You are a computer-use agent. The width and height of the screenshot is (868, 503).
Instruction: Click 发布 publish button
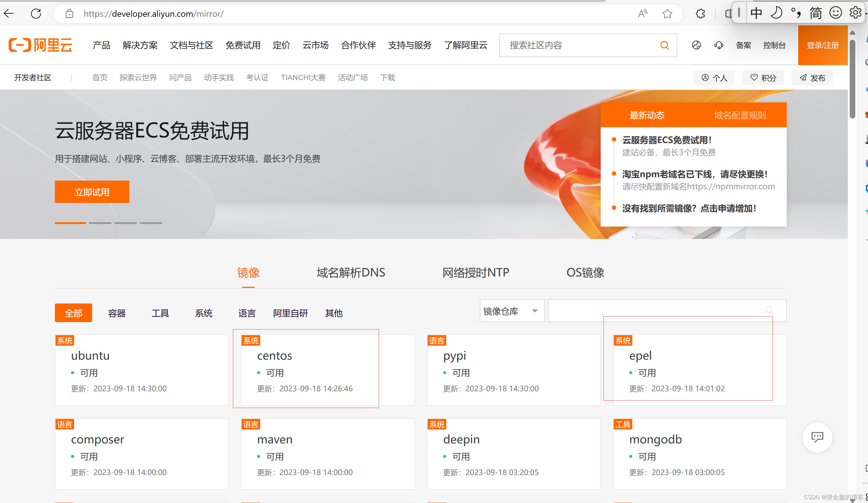click(812, 78)
